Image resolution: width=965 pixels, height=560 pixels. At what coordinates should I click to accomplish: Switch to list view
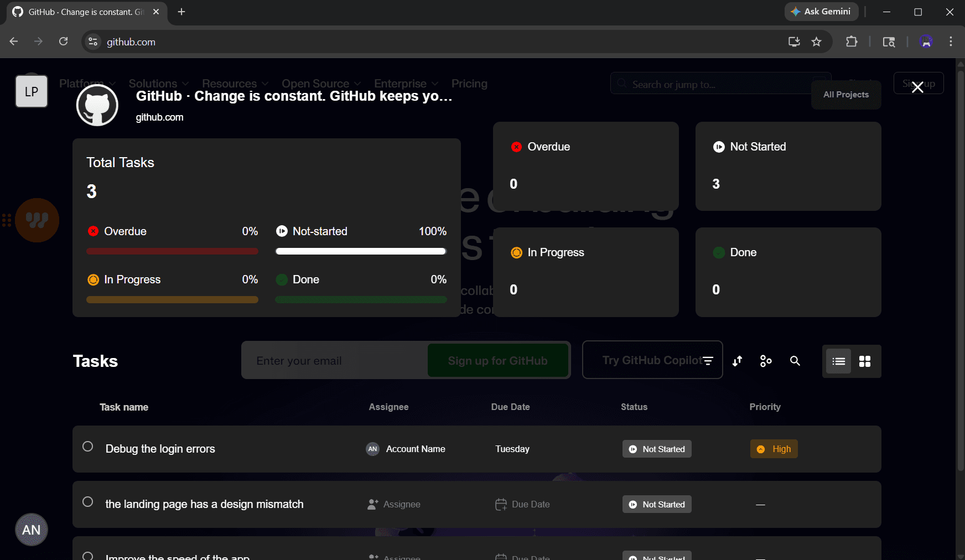pyautogui.click(x=839, y=361)
